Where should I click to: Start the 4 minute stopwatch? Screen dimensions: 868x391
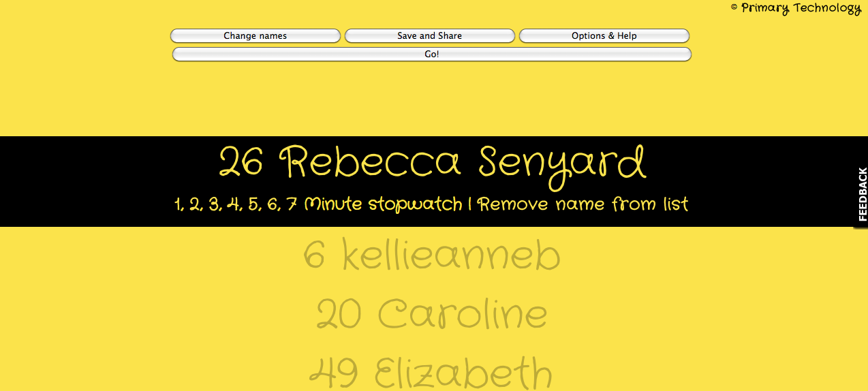234,204
